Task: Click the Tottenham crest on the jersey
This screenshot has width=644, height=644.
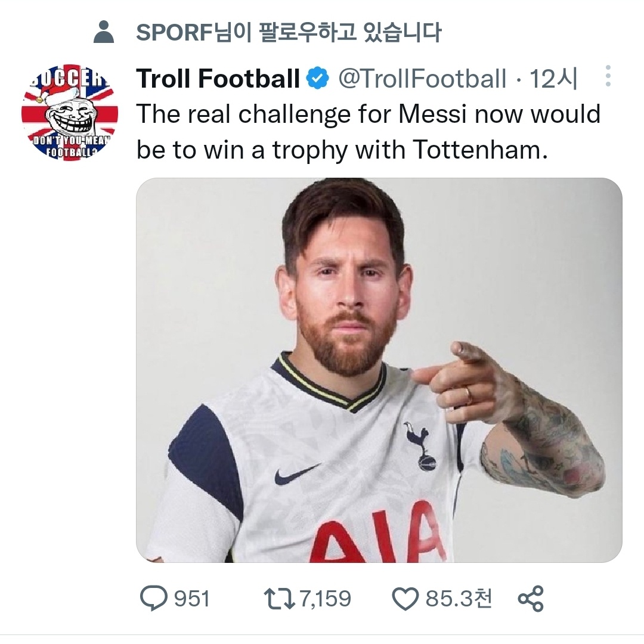Action: coord(421,445)
